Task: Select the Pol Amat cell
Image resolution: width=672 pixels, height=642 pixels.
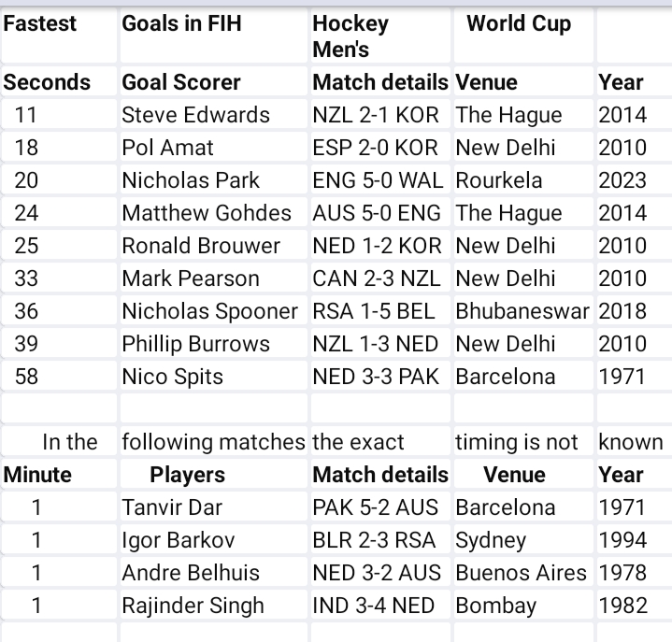Action: (x=167, y=149)
